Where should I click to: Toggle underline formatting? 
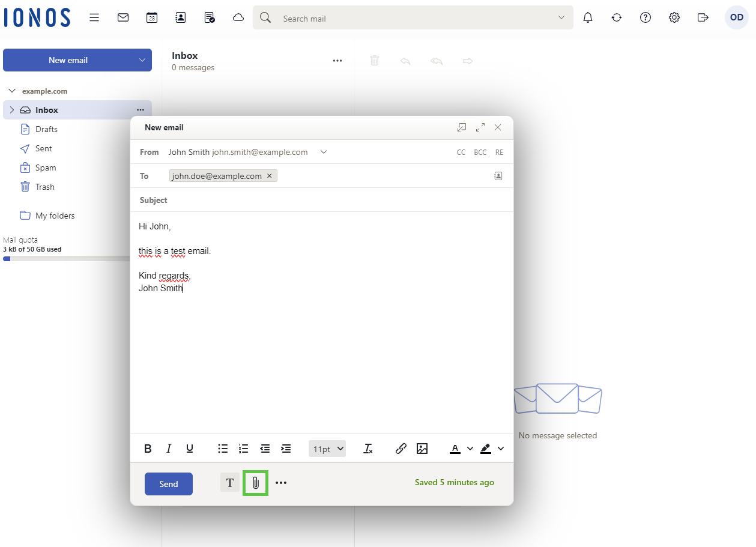point(190,449)
